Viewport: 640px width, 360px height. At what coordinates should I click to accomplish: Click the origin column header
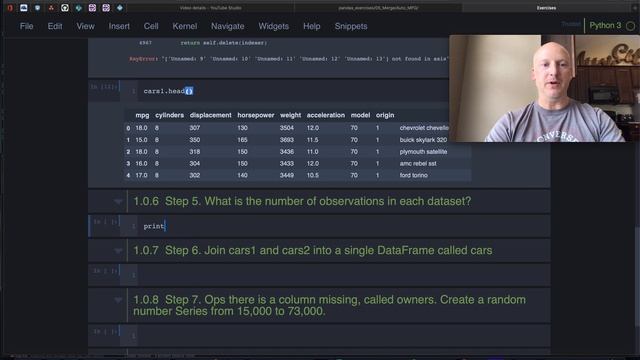385,115
